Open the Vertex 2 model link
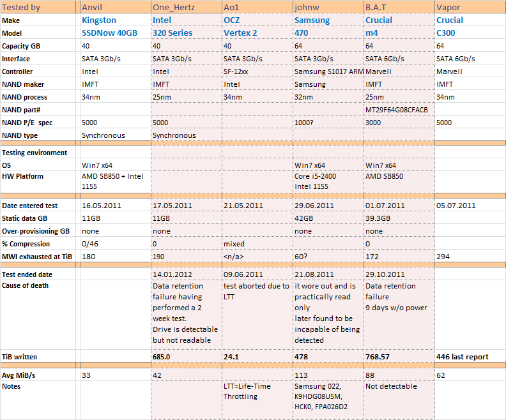506x420 pixels. 240,33
